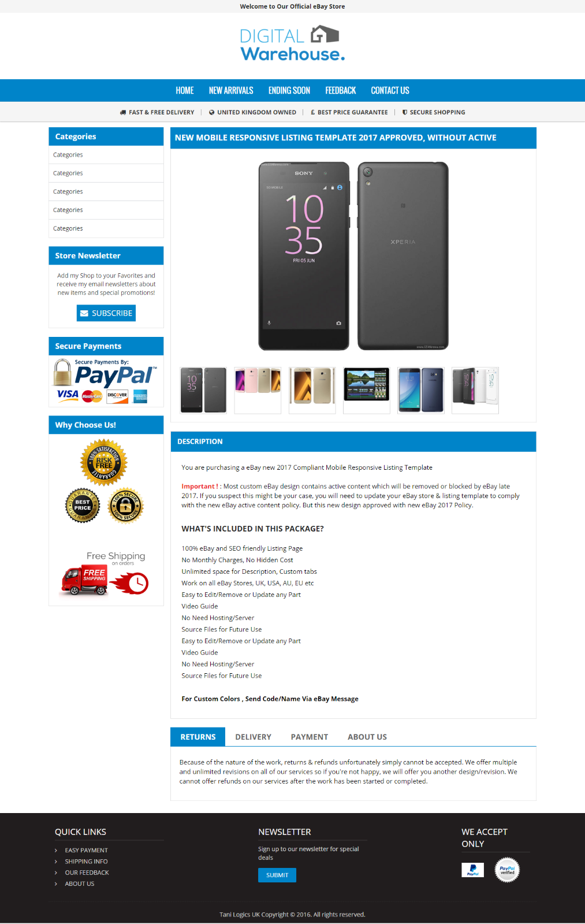Switch to the Delivery tab

click(253, 737)
